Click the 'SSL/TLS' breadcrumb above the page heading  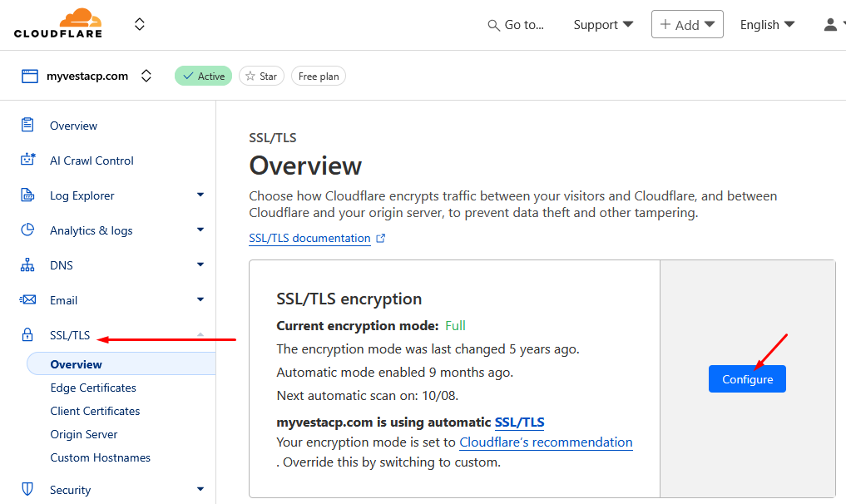(273, 137)
